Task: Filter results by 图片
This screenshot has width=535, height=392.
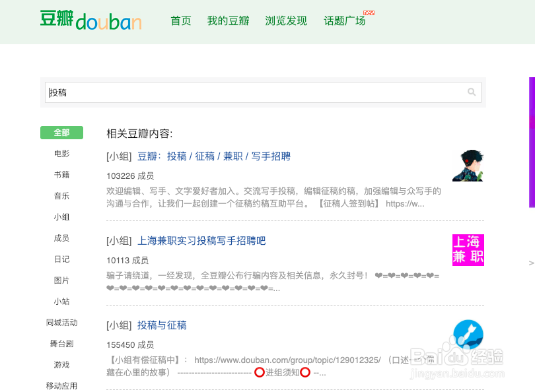Action: click(x=62, y=280)
